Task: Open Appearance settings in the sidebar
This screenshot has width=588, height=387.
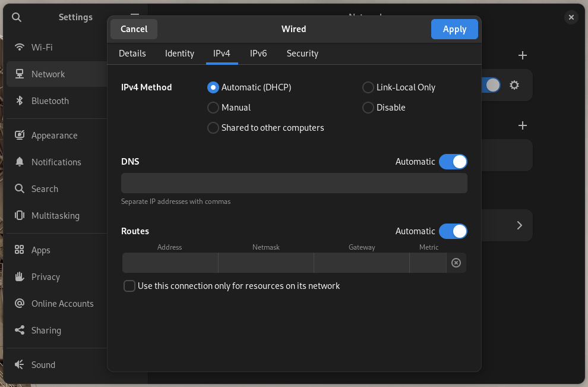Action: point(54,135)
